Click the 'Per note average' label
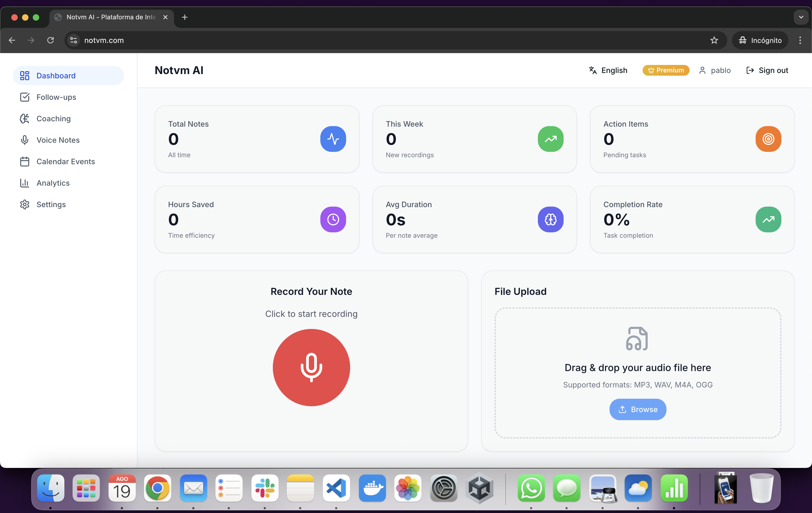Viewport: 812px width, 513px height. tap(411, 236)
